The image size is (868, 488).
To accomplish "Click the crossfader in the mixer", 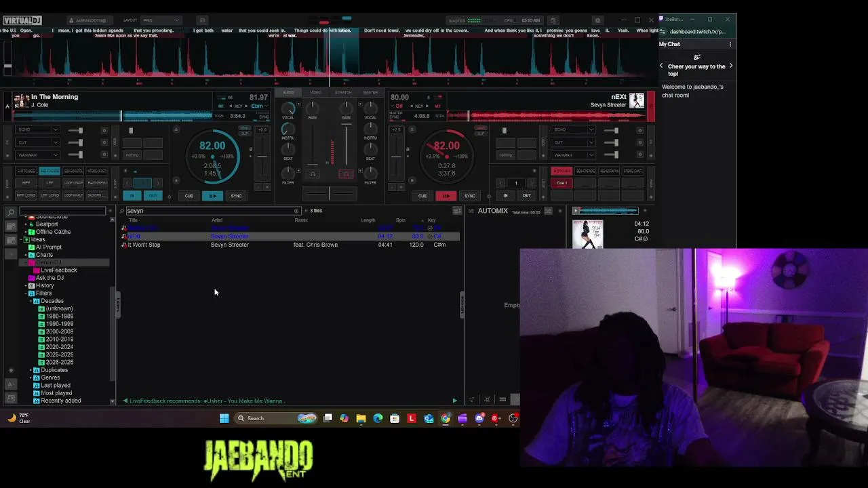I will tap(330, 195).
